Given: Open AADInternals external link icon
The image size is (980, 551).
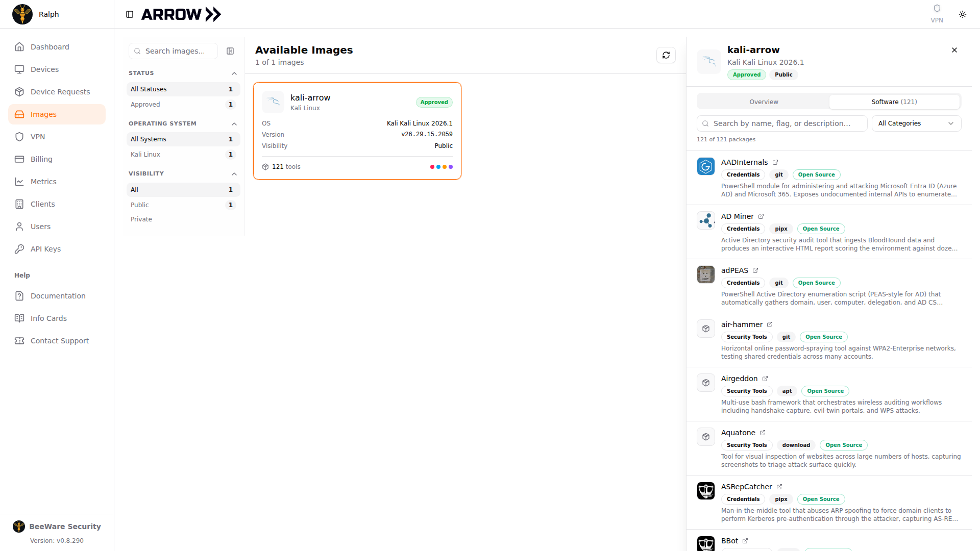Looking at the screenshot, I should tap(775, 162).
